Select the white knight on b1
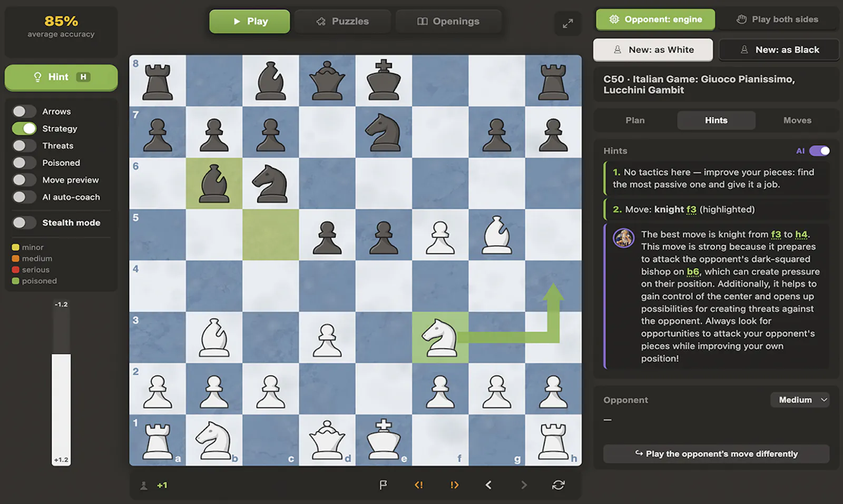Screen dimensions: 843x504 (214, 440)
